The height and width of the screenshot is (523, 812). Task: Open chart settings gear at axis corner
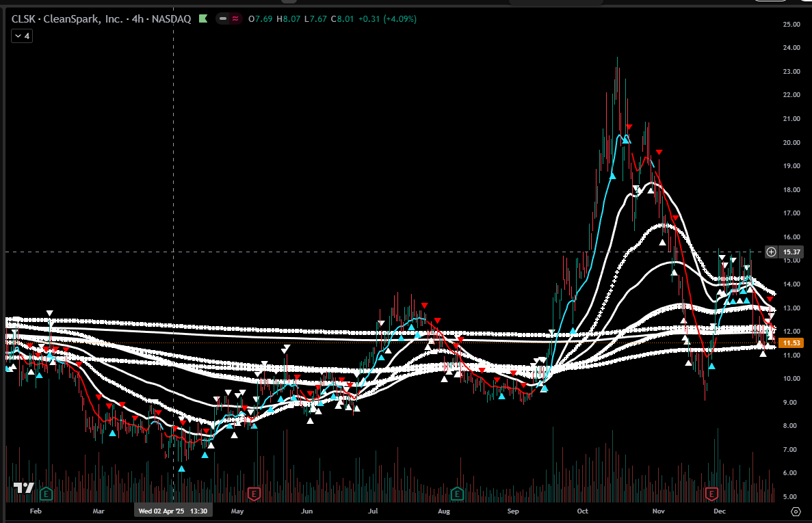(796, 511)
